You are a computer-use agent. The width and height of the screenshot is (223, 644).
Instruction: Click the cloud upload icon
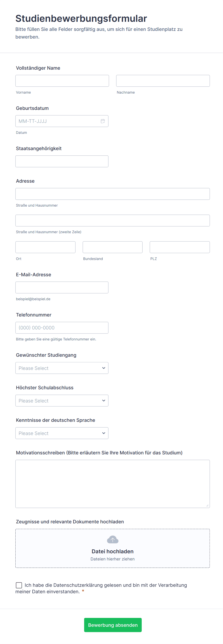[113, 540]
